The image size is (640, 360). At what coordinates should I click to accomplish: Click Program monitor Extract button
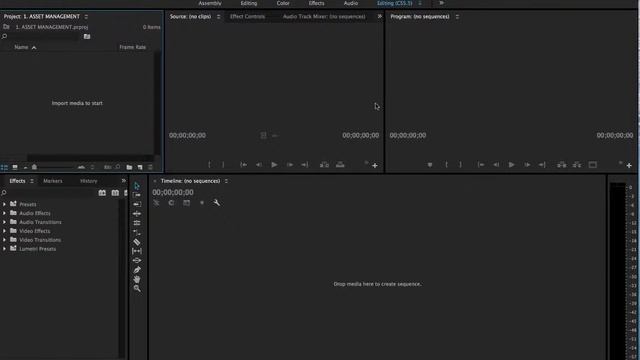coord(577,164)
